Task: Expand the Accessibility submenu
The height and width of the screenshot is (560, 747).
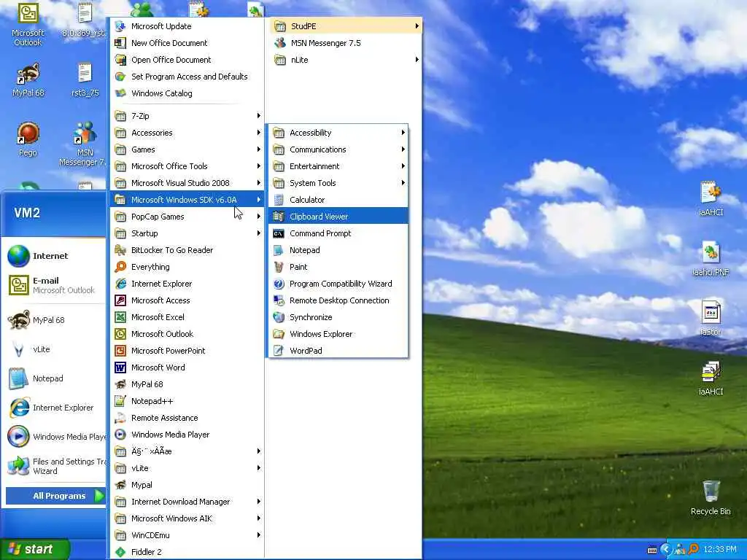Action: coord(338,133)
